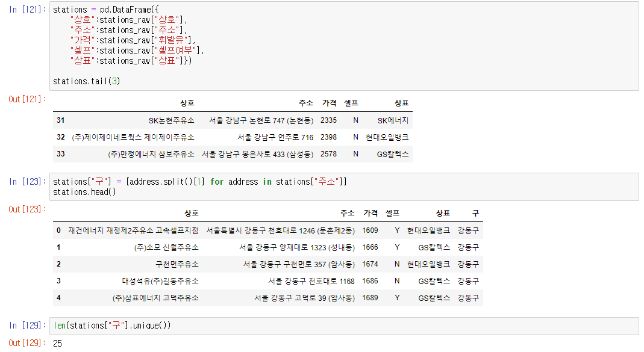The image size is (644, 352).
Task: Click GS칼텍스 in row 33
Action: (x=393, y=154)
